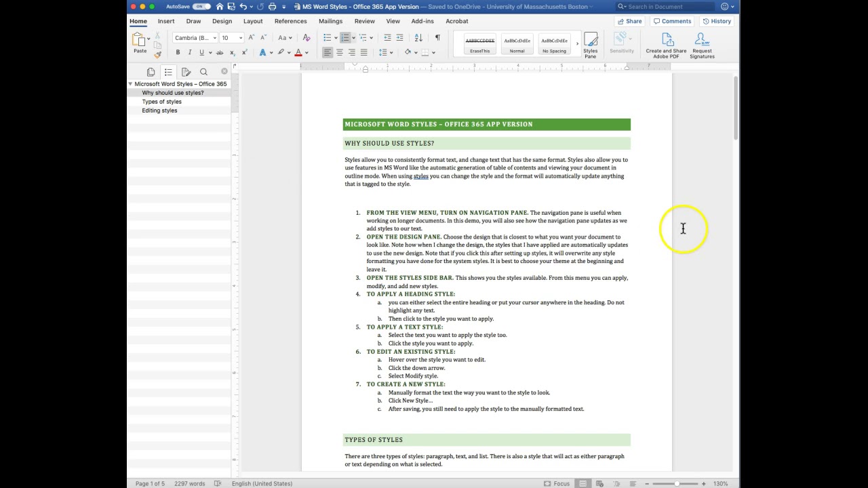The image size is (868, 488).
Task: Click the Bullets list icon
Action: tap(328, 38)
